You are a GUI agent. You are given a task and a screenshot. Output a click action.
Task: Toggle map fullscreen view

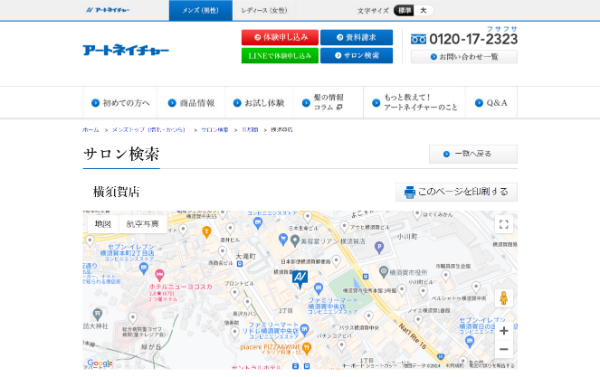(x=504, y=224)
